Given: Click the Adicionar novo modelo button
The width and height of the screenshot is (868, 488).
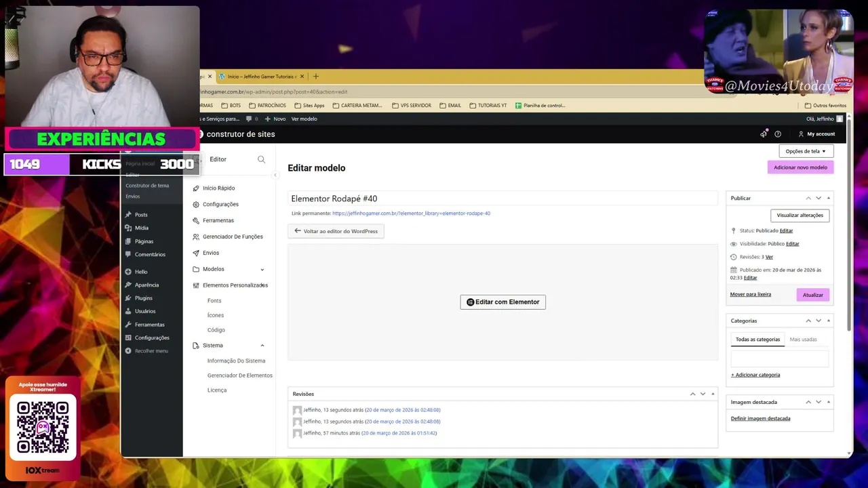Looking at the screenshot, I should tap(800, 167).
